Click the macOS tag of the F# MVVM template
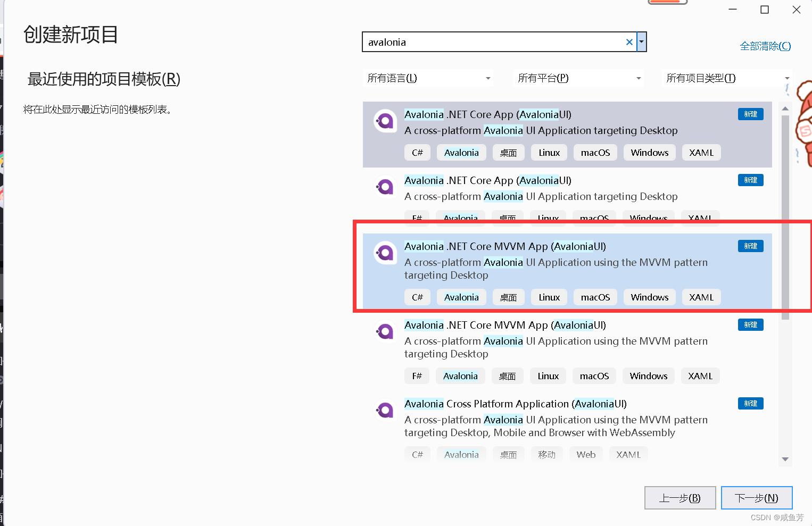The image size is (812, 526). pyautogui.click(x=594, y=376)
